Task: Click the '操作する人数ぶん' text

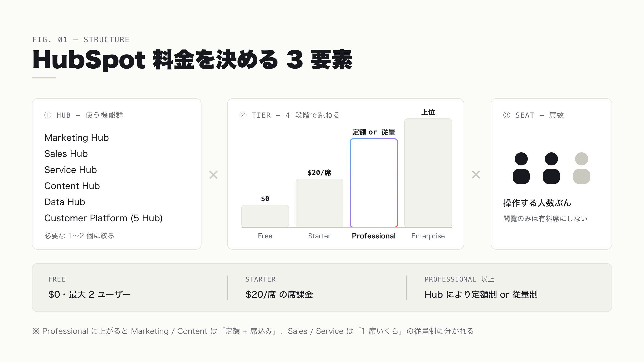Action: pos(537,203)
